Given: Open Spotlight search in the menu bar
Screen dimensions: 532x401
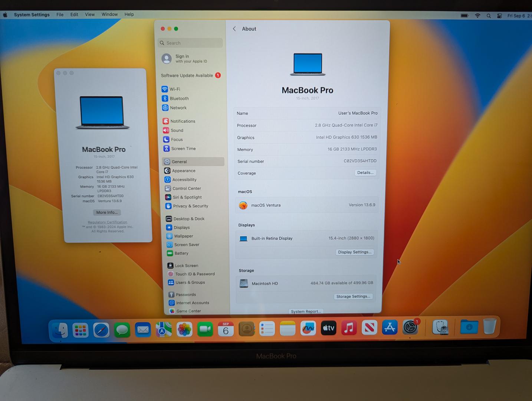Looking at the screenshot, I should [x=489, y=16].
